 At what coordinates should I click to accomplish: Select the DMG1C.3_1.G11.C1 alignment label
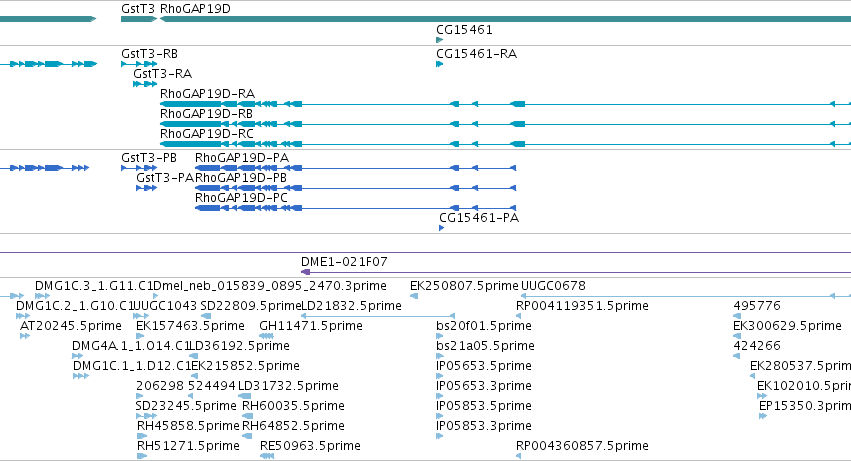(x=94, y=286)
